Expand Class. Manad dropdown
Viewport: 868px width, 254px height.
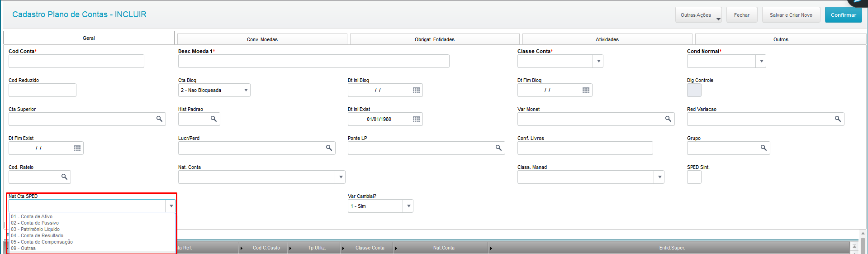659,177
